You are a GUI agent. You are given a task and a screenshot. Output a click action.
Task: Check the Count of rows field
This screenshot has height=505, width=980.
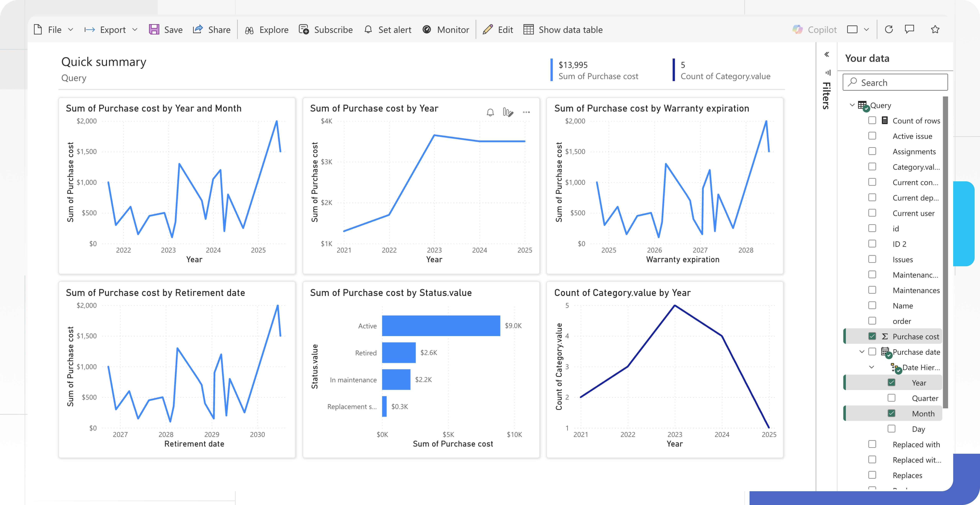(872, 120)
